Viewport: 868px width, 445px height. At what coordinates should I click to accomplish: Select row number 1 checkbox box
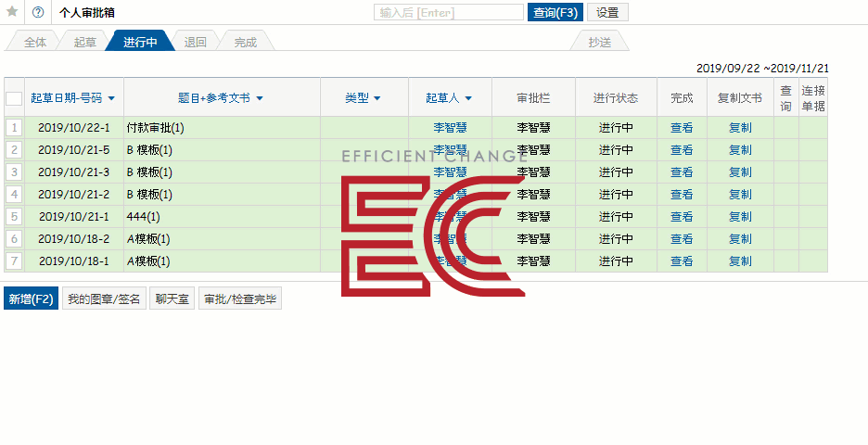(15, 128)
